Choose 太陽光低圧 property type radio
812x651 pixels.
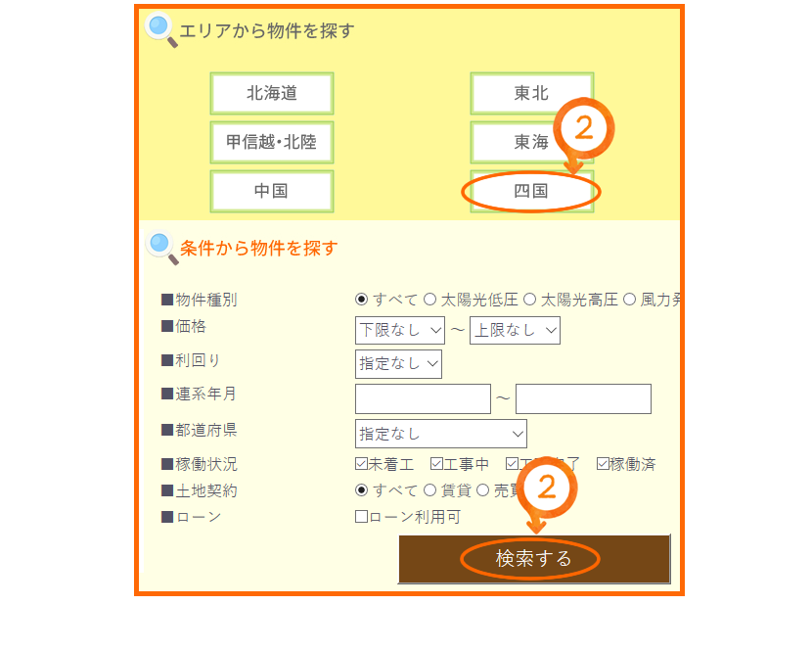[429, 299]
